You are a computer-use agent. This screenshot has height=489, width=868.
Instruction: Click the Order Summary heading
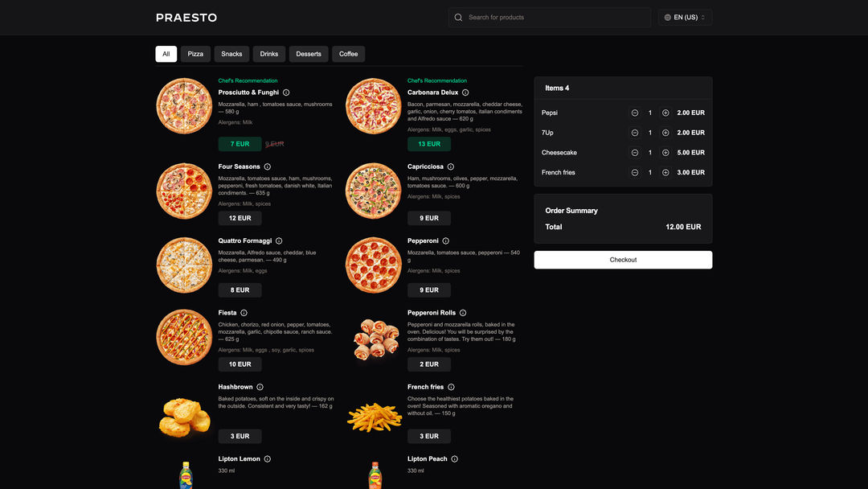coord(571,211)
